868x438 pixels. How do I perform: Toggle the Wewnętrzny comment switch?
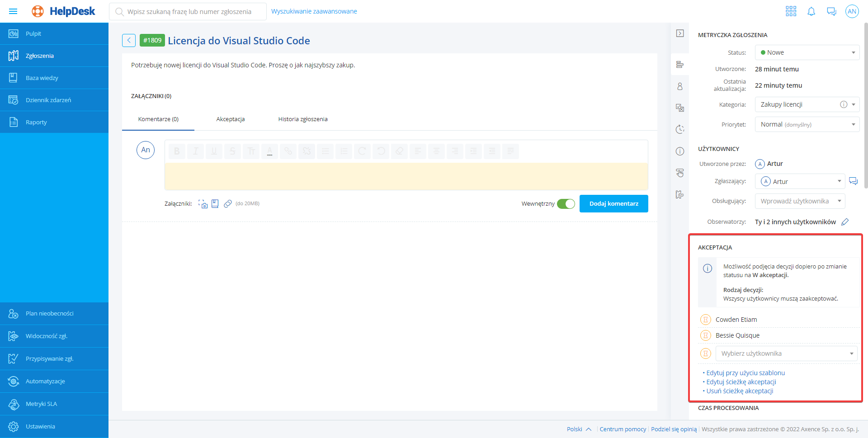click(566, 204)
